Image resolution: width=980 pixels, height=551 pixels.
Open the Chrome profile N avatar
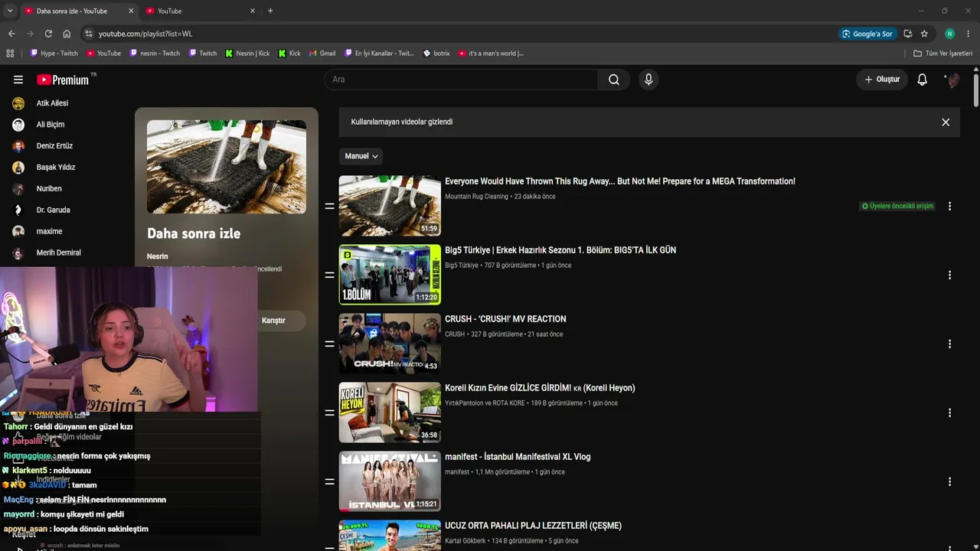tap(949, 34)
